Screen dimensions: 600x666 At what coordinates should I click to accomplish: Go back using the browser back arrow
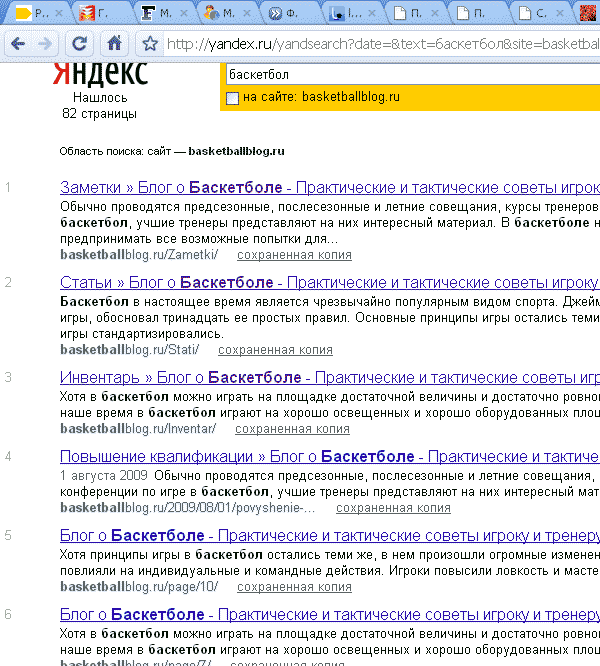pyautogui.click(x=18, y=44)
